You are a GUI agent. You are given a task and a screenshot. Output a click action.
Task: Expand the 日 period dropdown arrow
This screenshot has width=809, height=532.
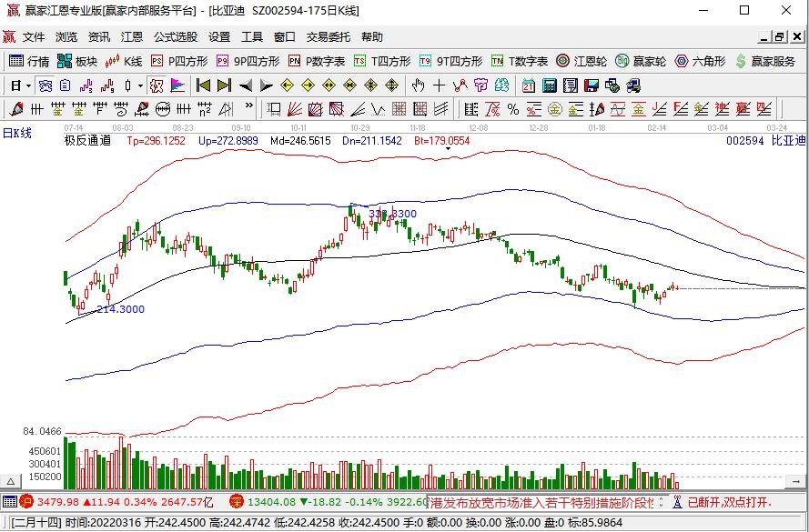coord(28,85)
